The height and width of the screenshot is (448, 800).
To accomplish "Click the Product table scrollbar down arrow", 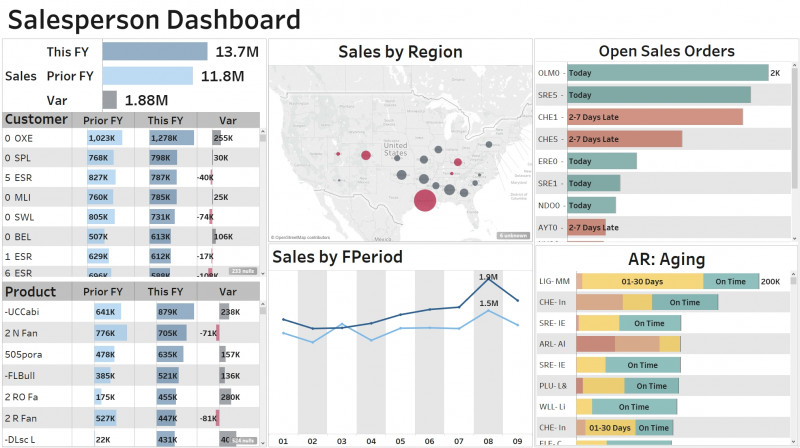I will pyautogui.click(x=263, y=443).
